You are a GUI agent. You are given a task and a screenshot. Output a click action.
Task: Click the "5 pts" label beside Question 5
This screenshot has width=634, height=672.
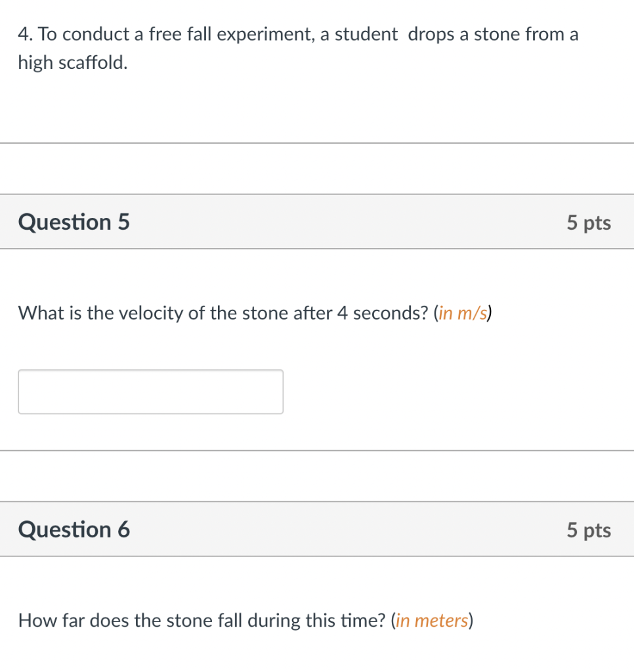click(x=589, y=223)
